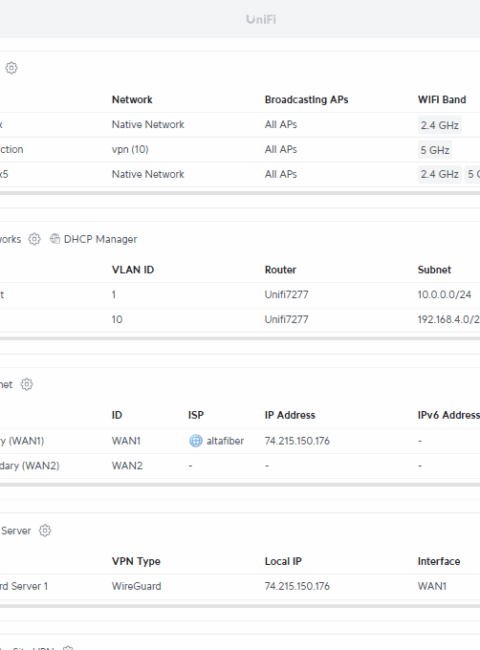The height and width of the screenshot is (650, 480).
Task: Open Site-to-Site VPN settings gear at bottom
Action: 68,648
